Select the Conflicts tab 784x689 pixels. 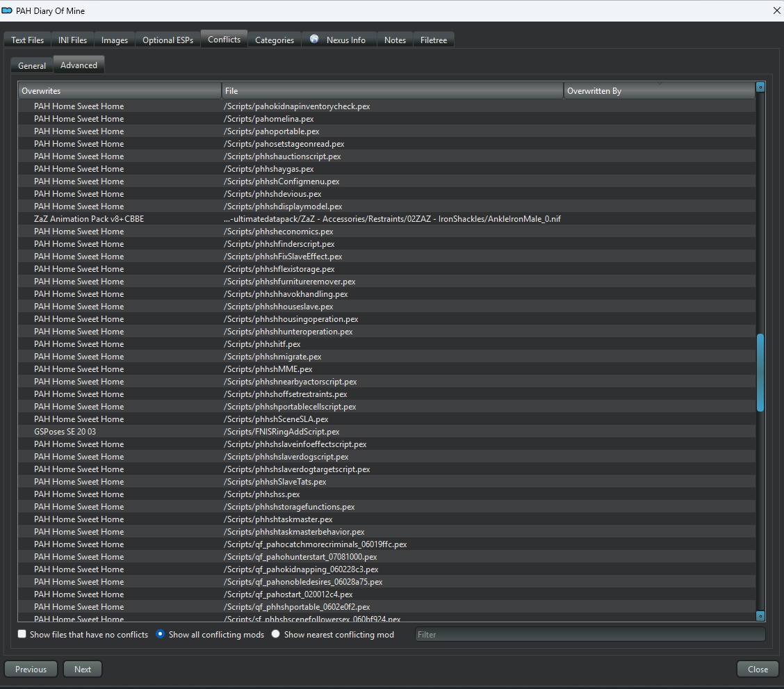[224, 39]
